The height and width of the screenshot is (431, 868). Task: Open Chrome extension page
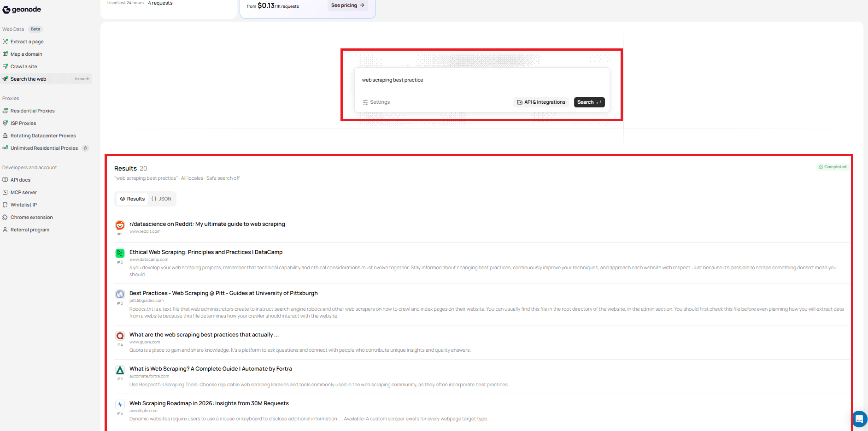[x=32, y=217]
